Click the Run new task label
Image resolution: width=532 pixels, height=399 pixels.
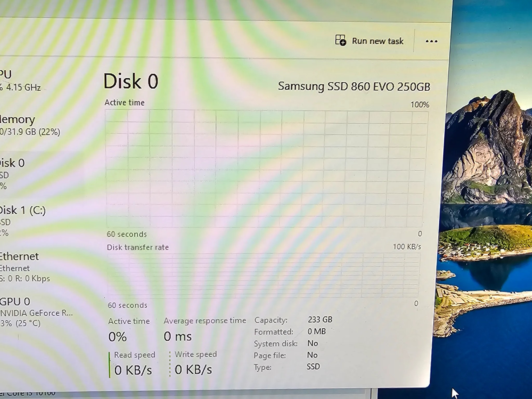coord(378,41)
